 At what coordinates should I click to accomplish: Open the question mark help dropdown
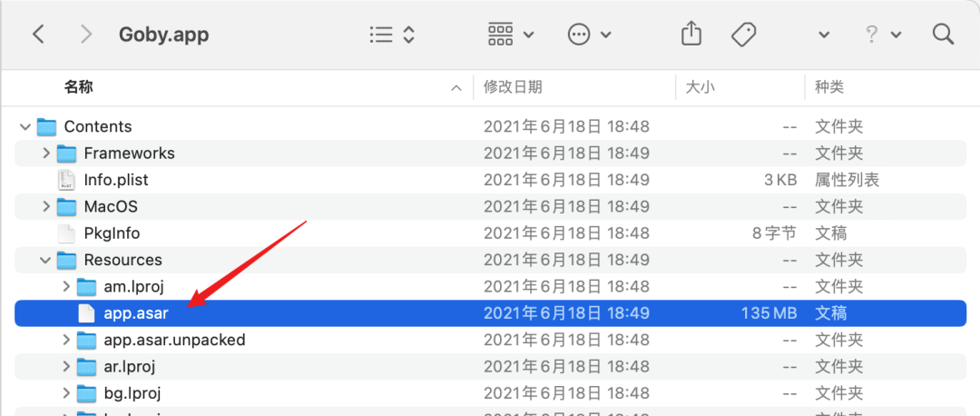click(x=883, y=34)
